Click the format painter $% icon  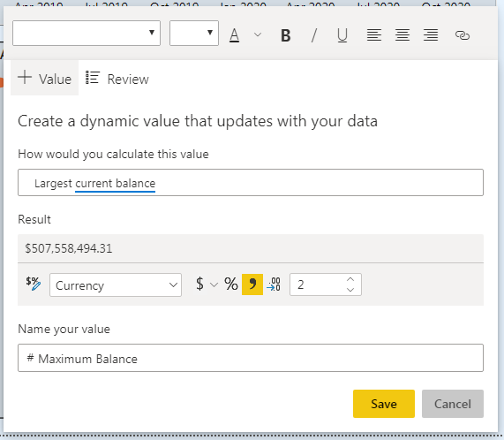34,284
